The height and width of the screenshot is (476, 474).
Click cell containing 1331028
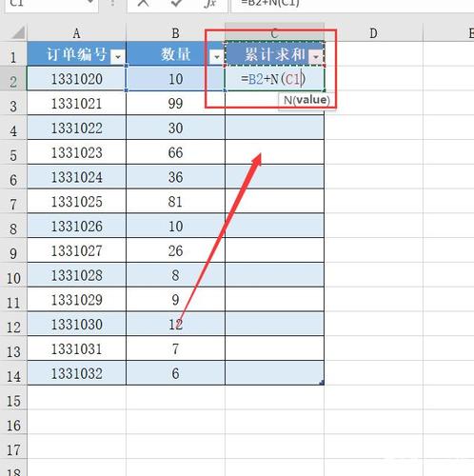coord(76,275)
